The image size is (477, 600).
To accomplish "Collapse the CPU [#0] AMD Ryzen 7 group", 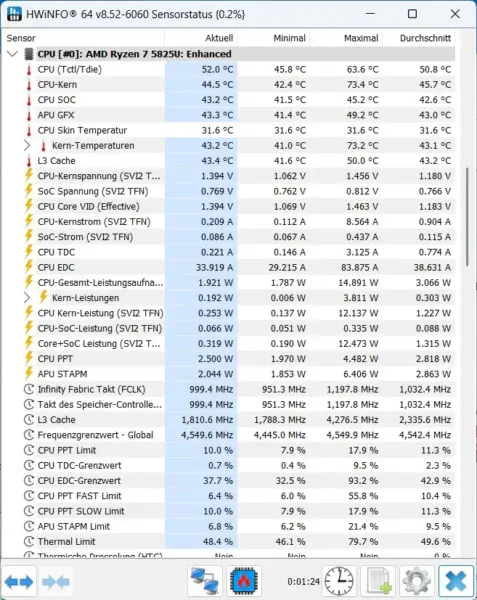I will pos(13,54).
